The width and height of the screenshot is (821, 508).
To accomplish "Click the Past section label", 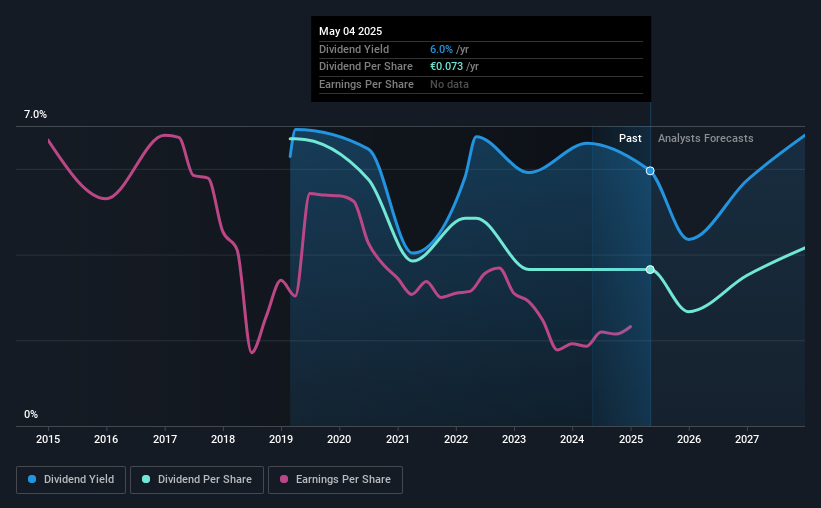I will 630,138.
